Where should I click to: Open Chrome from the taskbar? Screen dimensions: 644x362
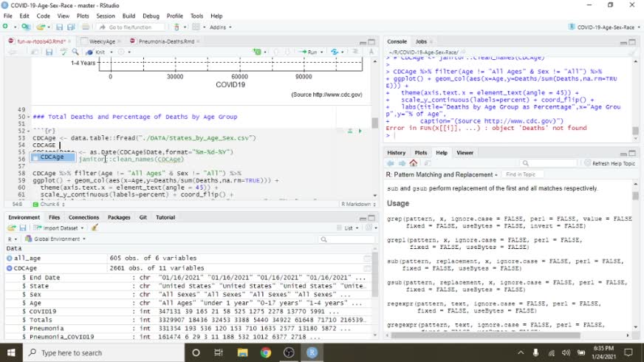(x=265, y=352)
